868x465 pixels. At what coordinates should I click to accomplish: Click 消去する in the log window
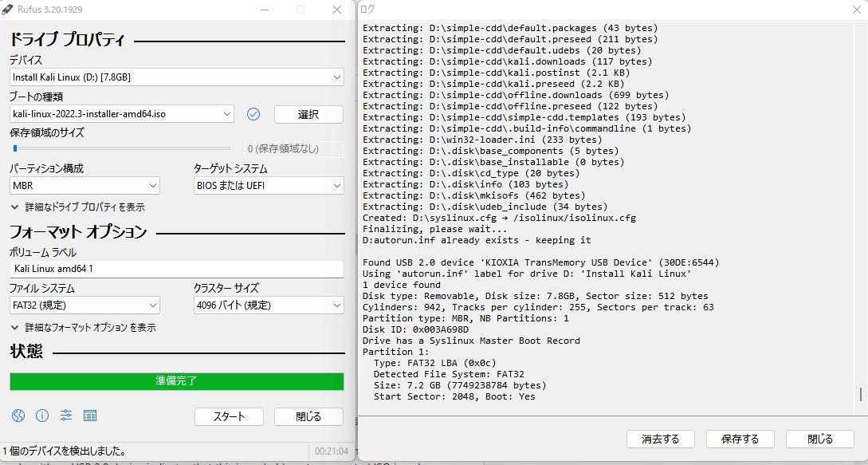pos(661,439)
